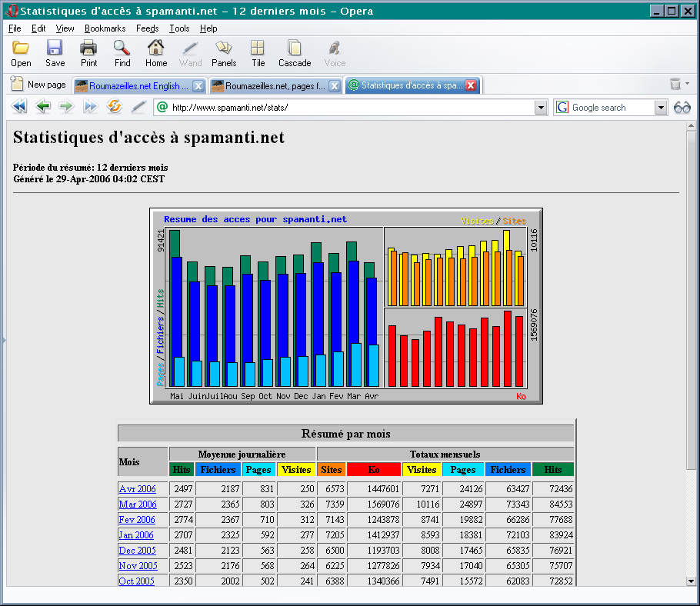Close the Statistiques d'accès tab
The image size is (700, 606).
tap(471, 85)
